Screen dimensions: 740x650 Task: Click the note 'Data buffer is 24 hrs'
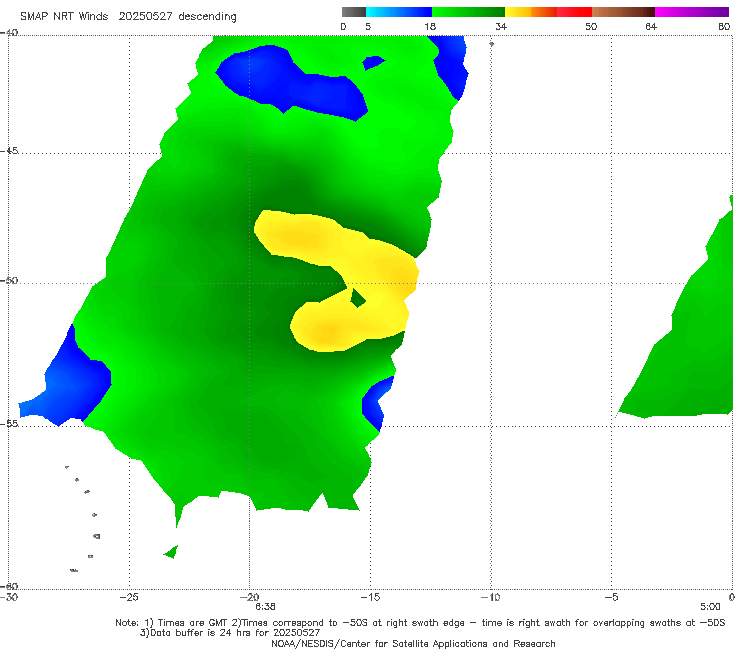(x=203, y=633)
